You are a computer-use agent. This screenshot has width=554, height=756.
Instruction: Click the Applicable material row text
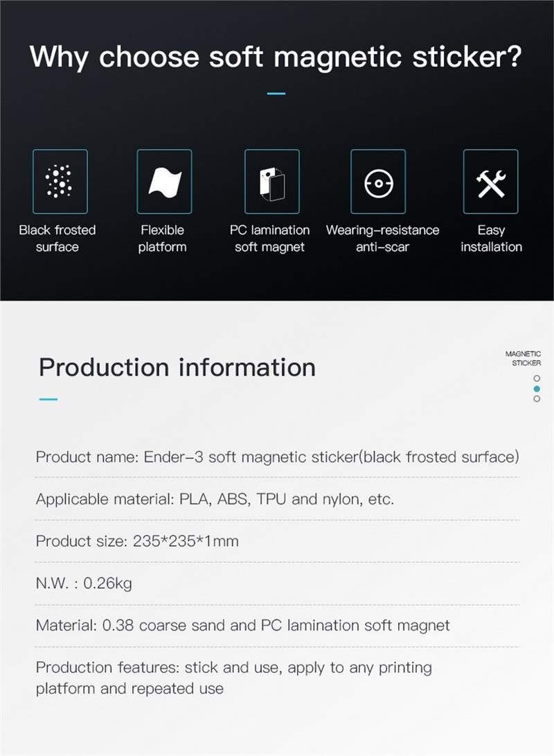215,499
